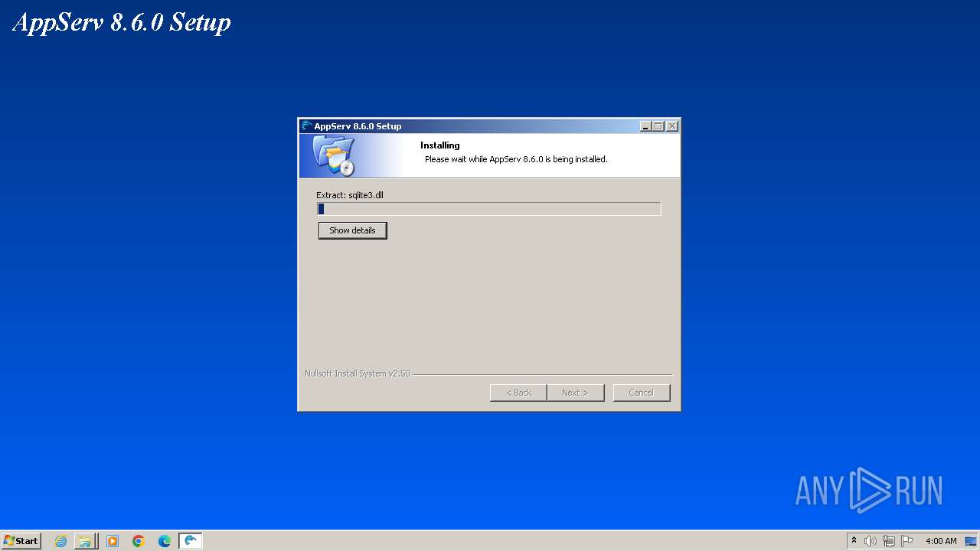Click the AppServ 8.6.0 Setup window title

[x=358, y=126]
